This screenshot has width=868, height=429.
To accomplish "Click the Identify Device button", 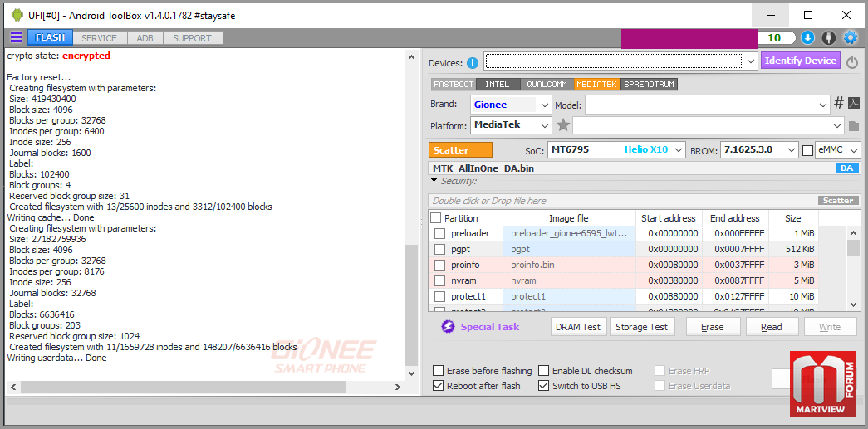I will coord(801,61).
